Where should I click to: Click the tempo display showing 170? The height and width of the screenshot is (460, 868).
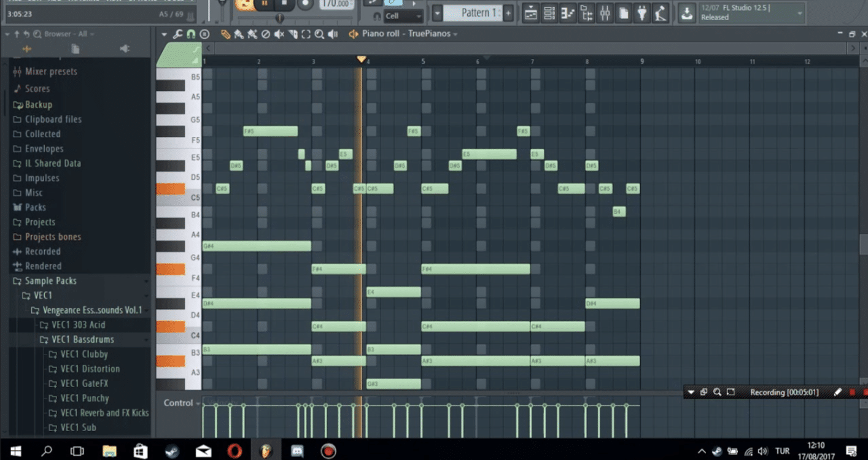[336, 4]
